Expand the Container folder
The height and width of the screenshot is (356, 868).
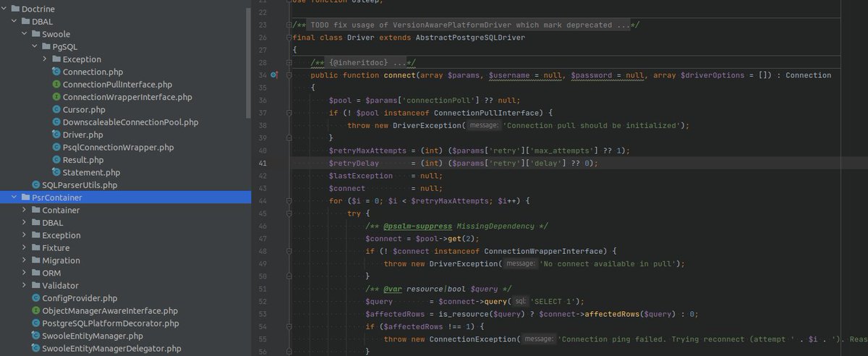tap(25, 210)
